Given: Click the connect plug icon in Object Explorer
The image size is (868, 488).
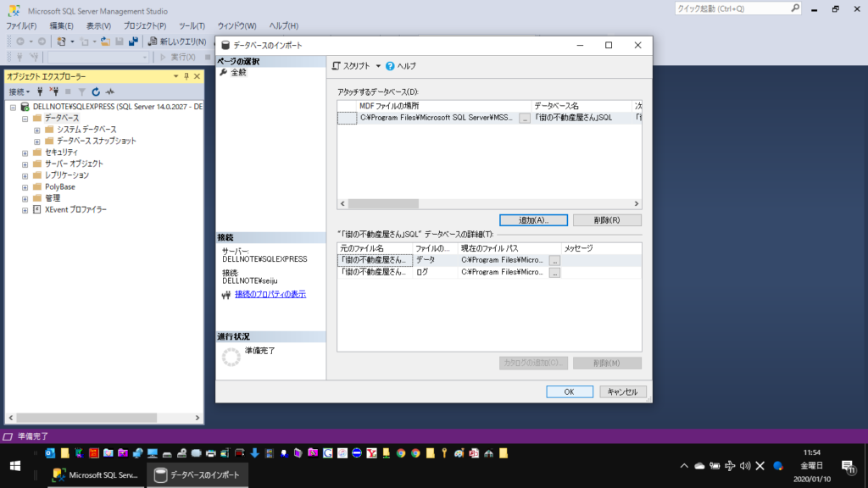Looking at the screenshot, I should pos(40,91).
